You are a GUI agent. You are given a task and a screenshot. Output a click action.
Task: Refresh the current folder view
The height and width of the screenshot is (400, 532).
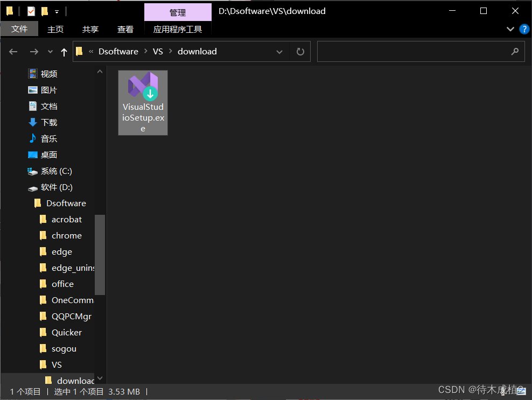(300, 52)
